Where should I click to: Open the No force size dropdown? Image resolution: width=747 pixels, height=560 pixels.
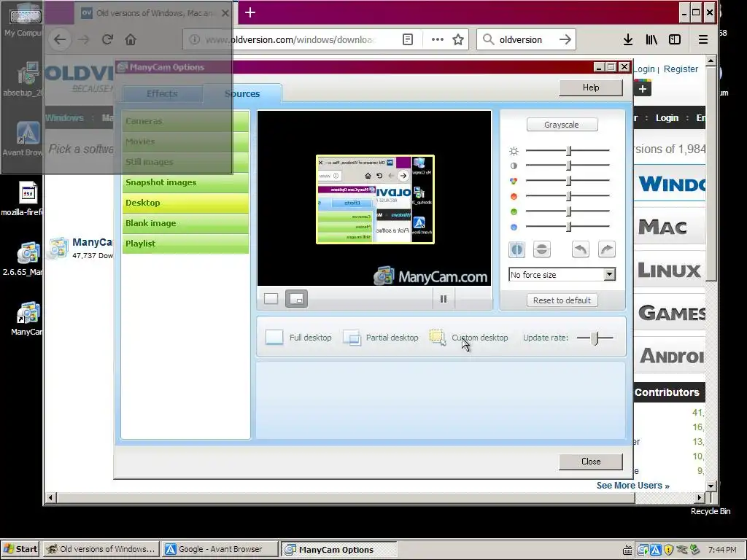[x=609, y=275]
